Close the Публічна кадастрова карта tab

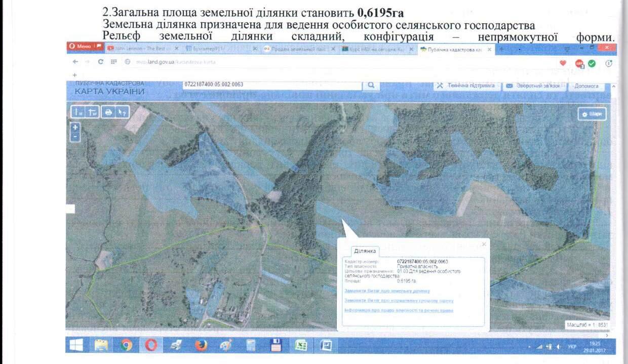click(x=490, y=50)
